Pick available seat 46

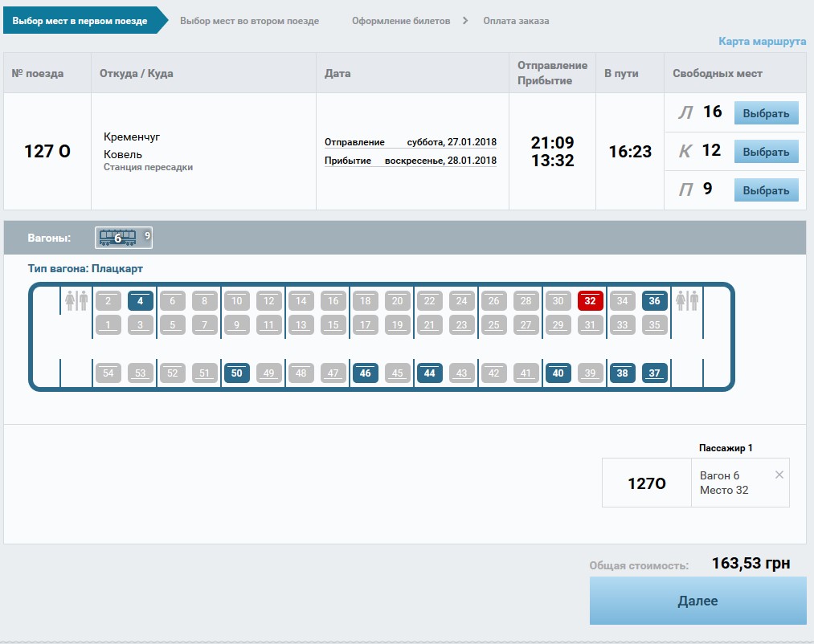coord(365,373)
